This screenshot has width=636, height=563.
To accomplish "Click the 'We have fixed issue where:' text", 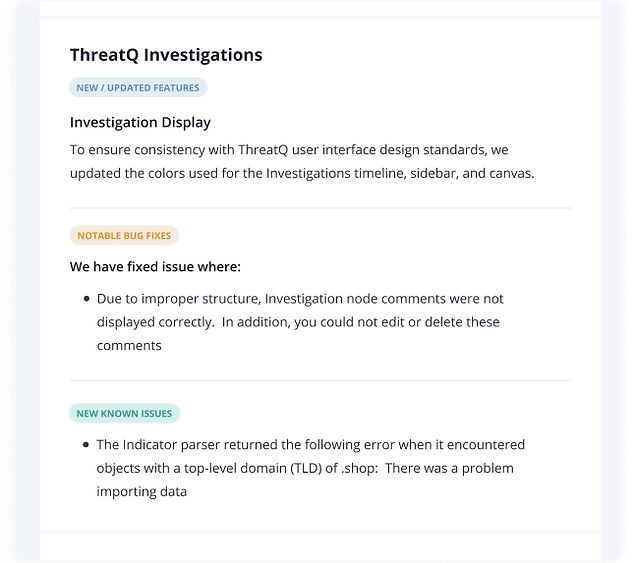I will tap(155, 267).
